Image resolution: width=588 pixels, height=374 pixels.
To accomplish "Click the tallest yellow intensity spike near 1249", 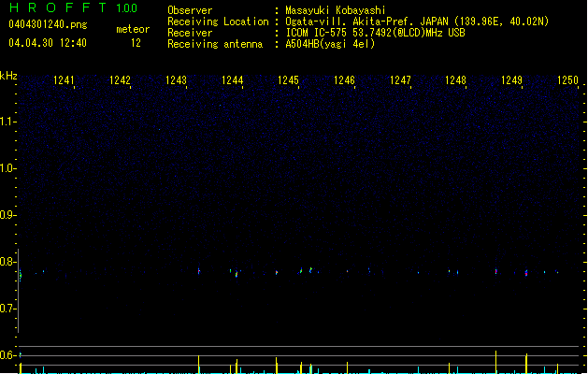I will pos(495,362).
